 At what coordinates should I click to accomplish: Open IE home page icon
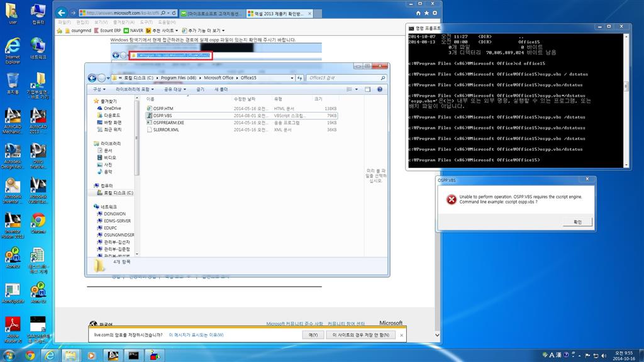[418, 13]
